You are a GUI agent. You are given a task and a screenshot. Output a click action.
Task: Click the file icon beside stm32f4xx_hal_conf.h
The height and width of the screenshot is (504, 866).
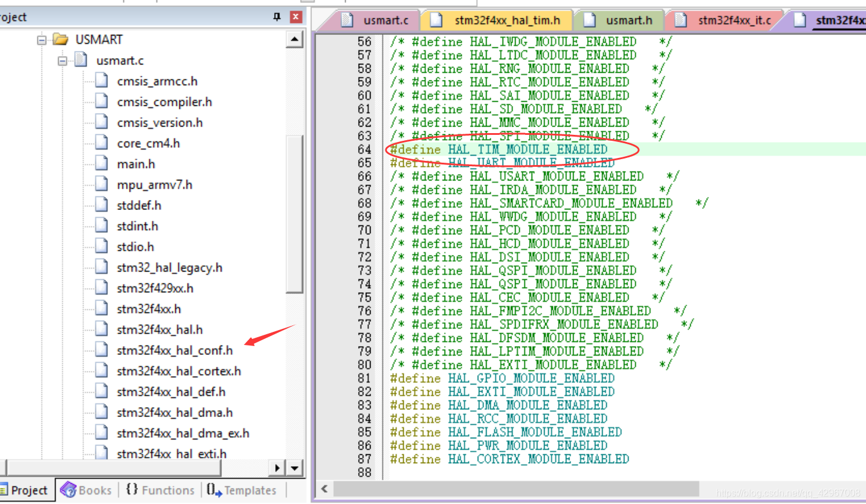[102, 350]
